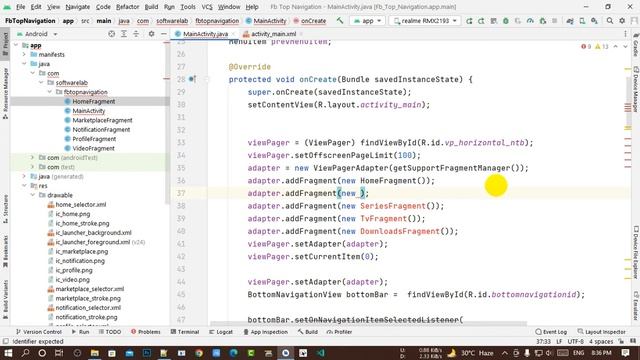640x360 pixels.
Task: Open Project panel options gear
Action: (151, 34)
